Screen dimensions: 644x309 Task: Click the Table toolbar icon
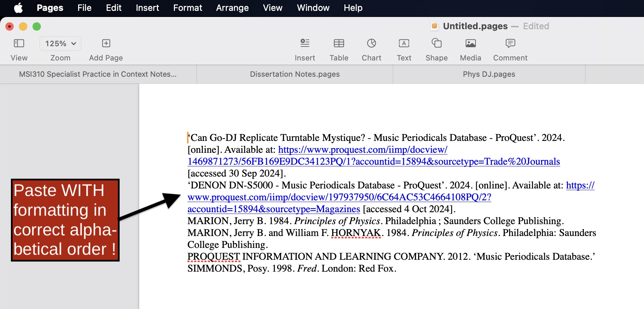[339, 43]
